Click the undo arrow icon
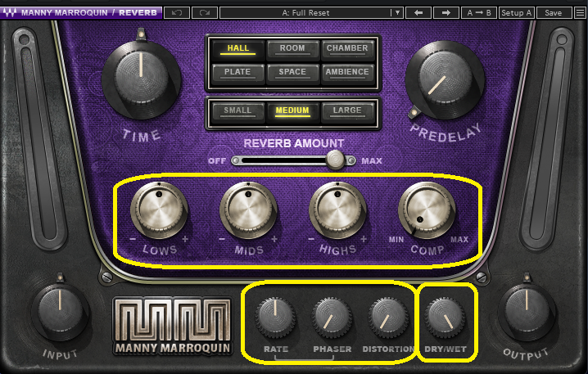 coord(177,13)
